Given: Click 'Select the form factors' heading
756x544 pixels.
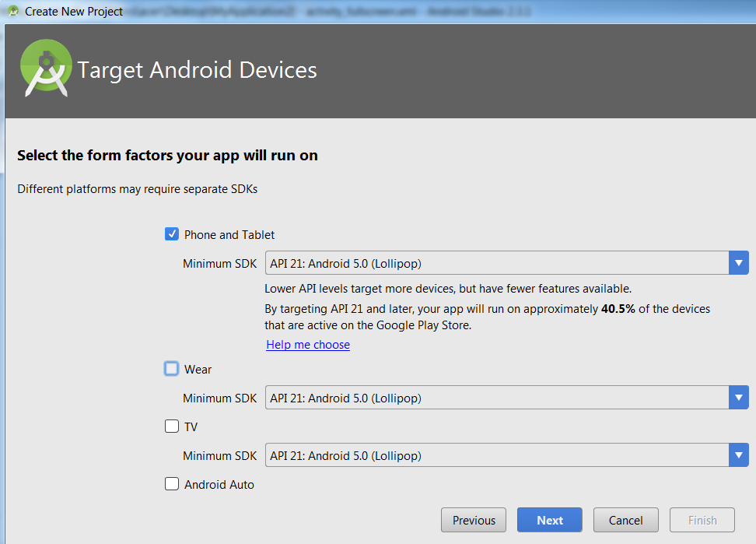Looking at the screenshot, I should (x=167, y=156).
